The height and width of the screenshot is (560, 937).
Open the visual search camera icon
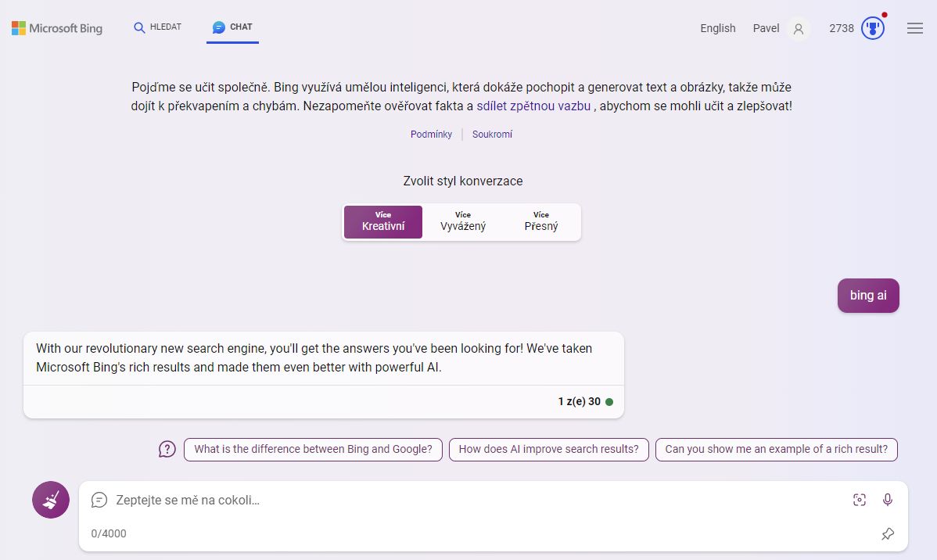[860, 500]
